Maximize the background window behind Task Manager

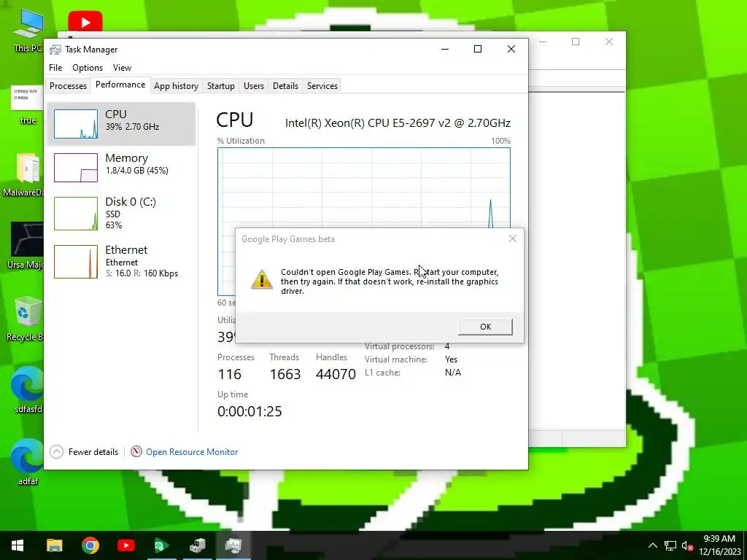(x=576, y=42)
